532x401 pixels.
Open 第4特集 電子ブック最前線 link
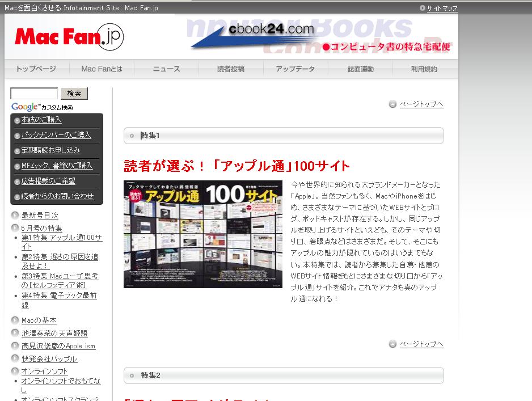click(x=59, y=300)
